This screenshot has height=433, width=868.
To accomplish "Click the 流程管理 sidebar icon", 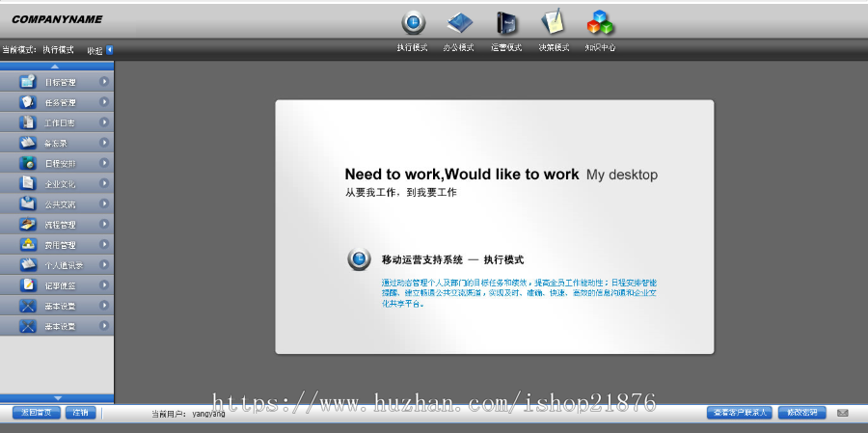I will (28, 225).
